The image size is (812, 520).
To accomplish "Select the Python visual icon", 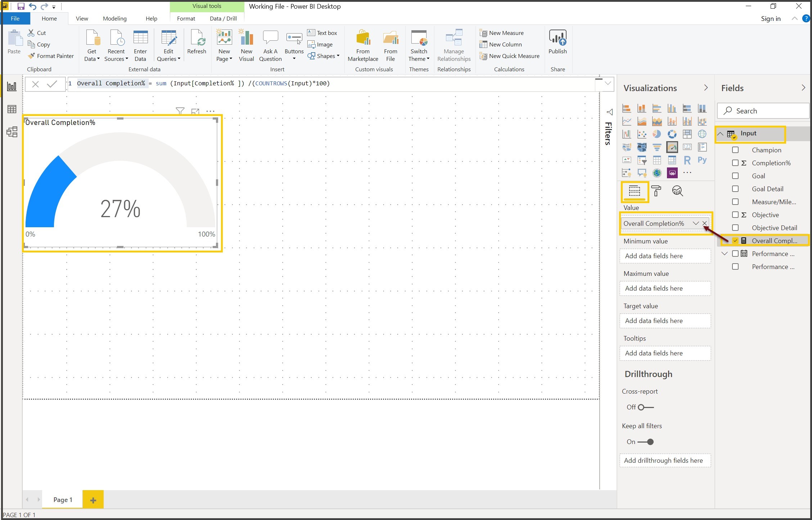I will tap(702, 160).
